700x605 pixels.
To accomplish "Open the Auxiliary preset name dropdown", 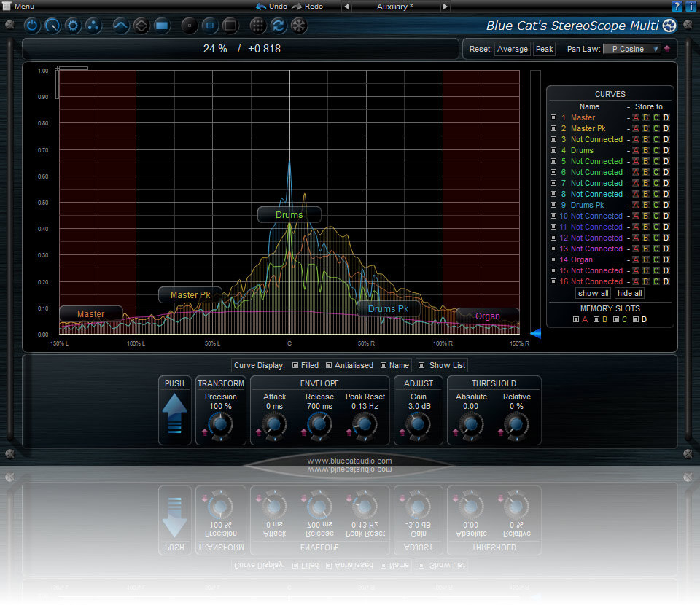I will [396, 7].
